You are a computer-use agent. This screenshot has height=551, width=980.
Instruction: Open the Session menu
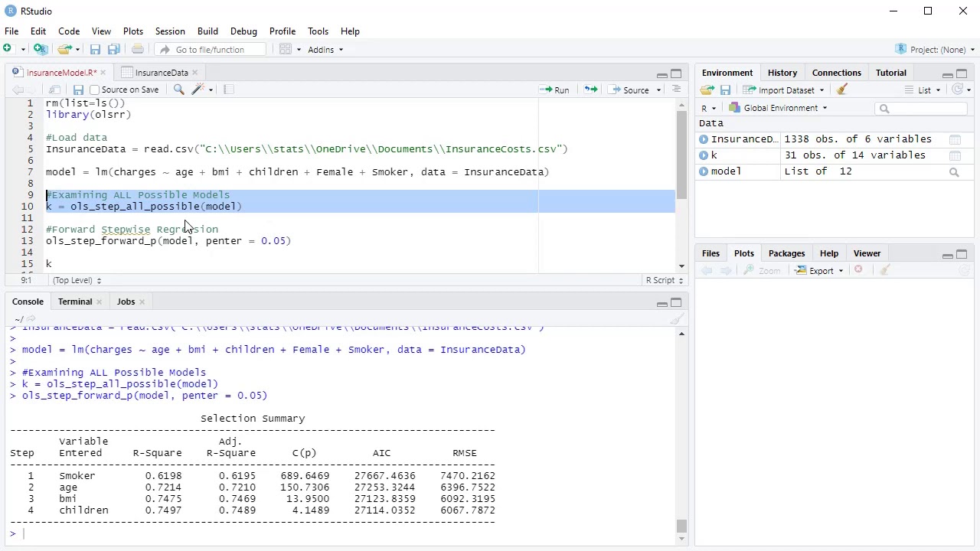170,31
